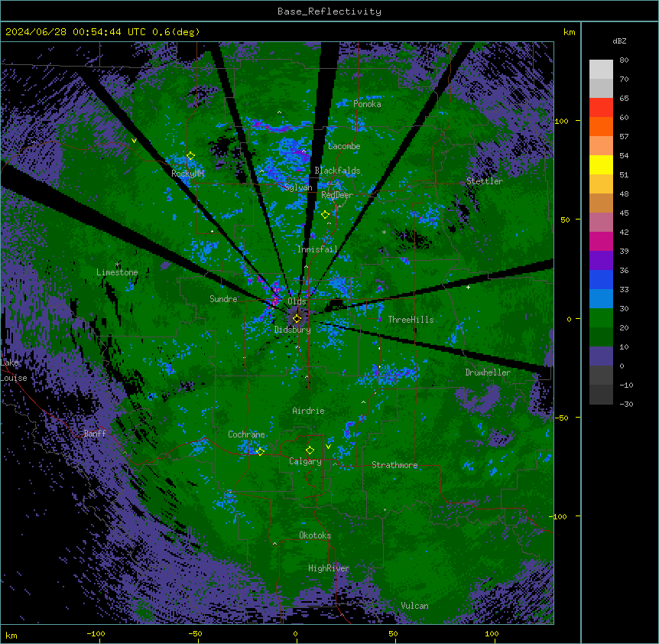Image resolution: width=659 pixels, height=644 pixels.
Task: Select the orange 57–60 dBZ swatch
Action: pos(601,126)
